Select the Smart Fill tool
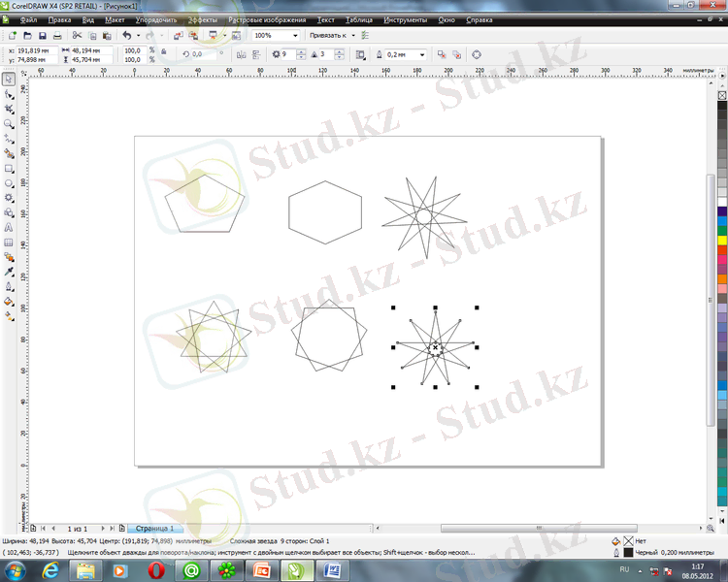 [x=9, y=153]
